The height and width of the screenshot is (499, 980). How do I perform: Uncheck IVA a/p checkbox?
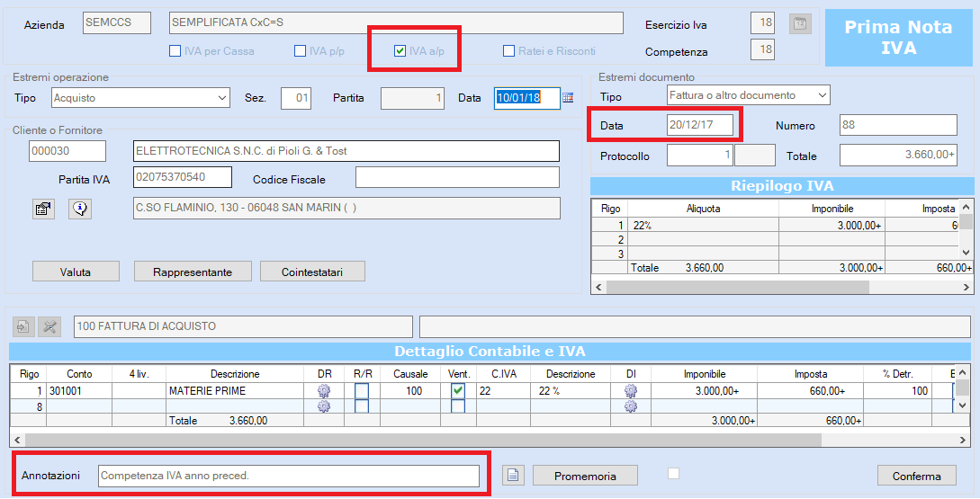[x=400, y=50]
